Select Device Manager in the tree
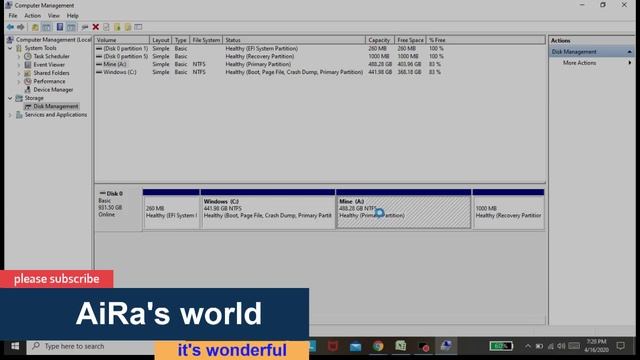The width and height of the screenshot is (640, 360). coord(53,89)
